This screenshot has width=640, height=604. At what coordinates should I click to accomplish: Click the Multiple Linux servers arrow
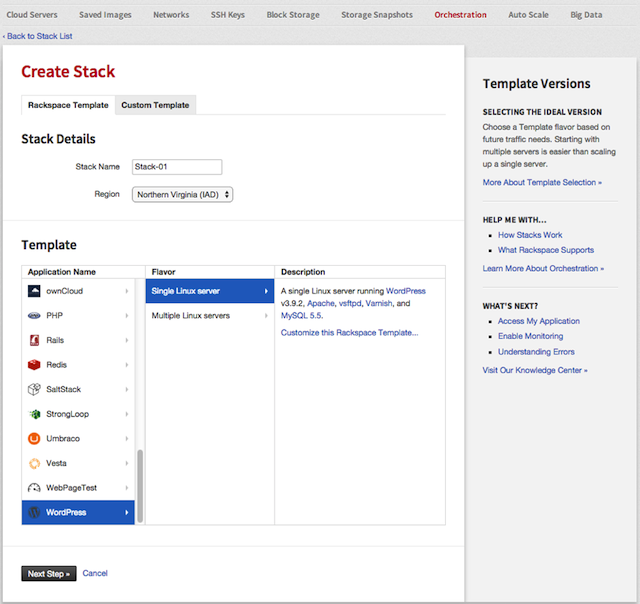pyautogui.click(x=266, y=315)
